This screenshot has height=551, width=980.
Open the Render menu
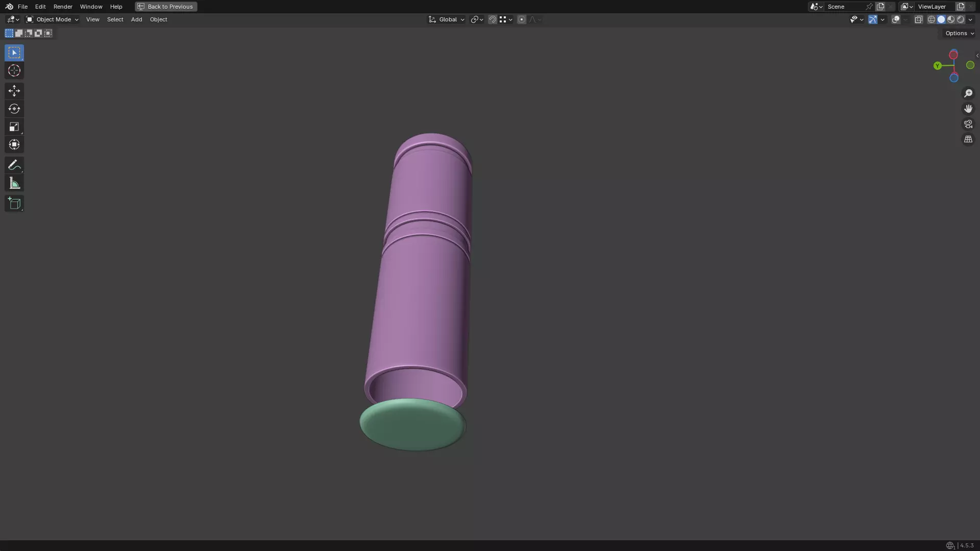63,7
